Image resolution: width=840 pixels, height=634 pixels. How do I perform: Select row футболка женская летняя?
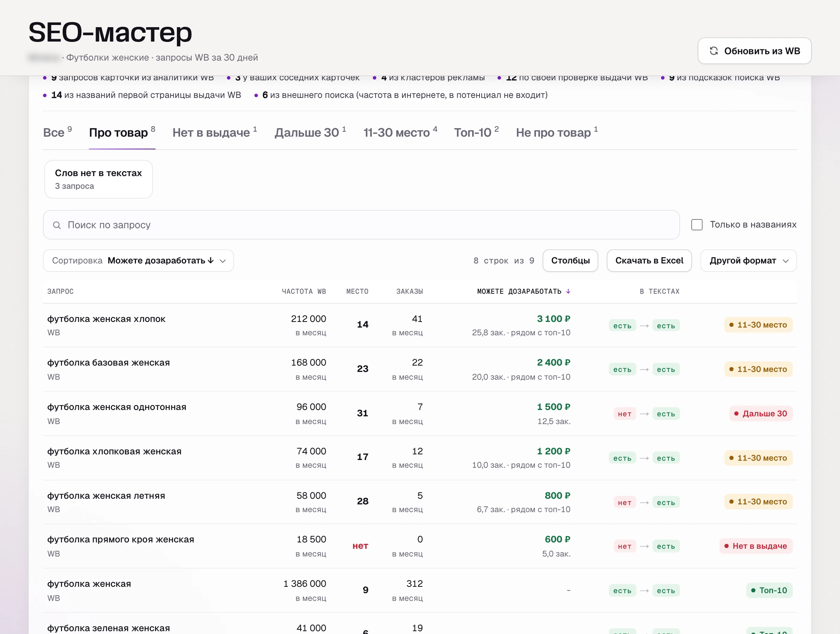[420, 502]
